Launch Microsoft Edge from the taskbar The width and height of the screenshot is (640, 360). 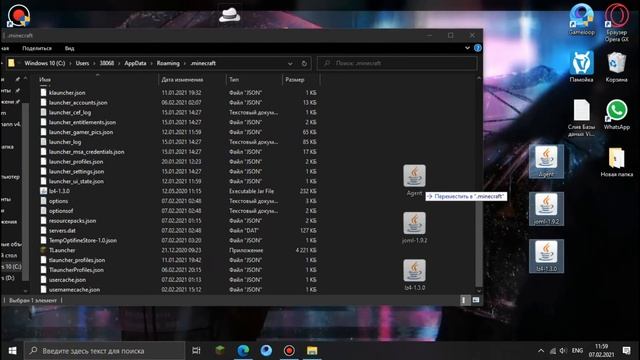(x=243, y=350)
